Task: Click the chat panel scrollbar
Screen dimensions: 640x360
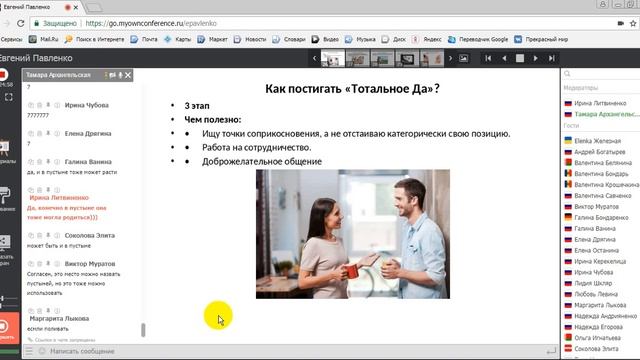Action: pyautogui.click(x=143, y=330)
